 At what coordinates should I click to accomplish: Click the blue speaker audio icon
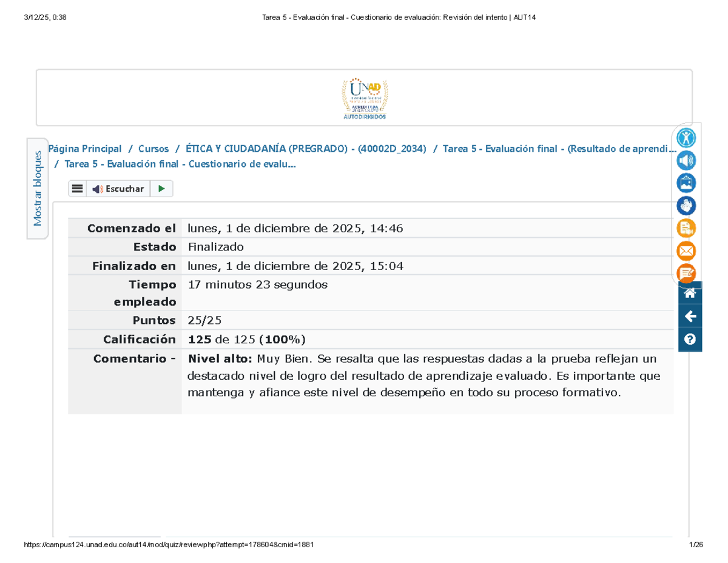[x=687, y=160]
